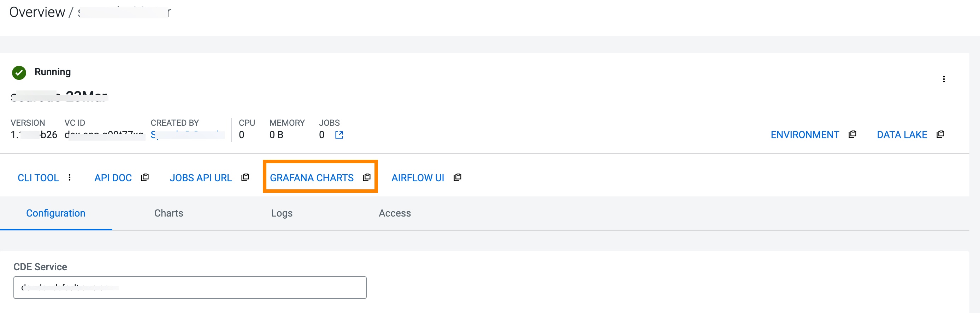The image size is (980, 313).
Task: Copy the API DOC link icon
Action: [145, 178]
